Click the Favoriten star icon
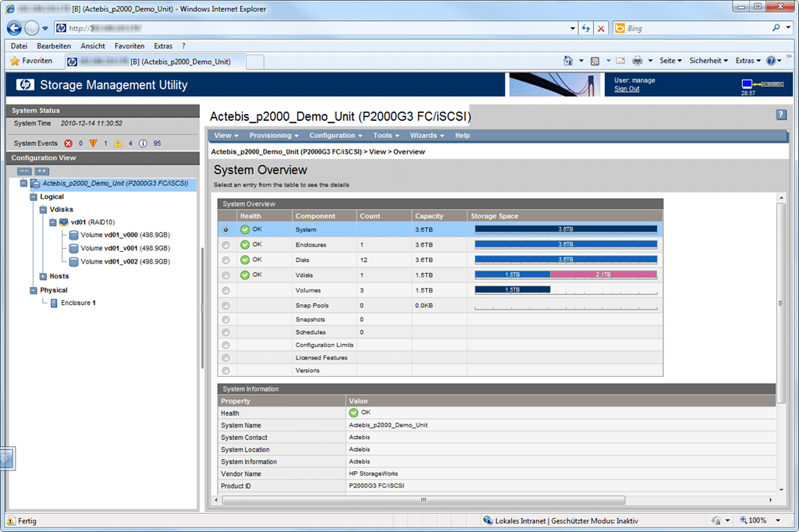Viewport: 799px width, 532px height. pyautogui.click(x=15, y=61)
